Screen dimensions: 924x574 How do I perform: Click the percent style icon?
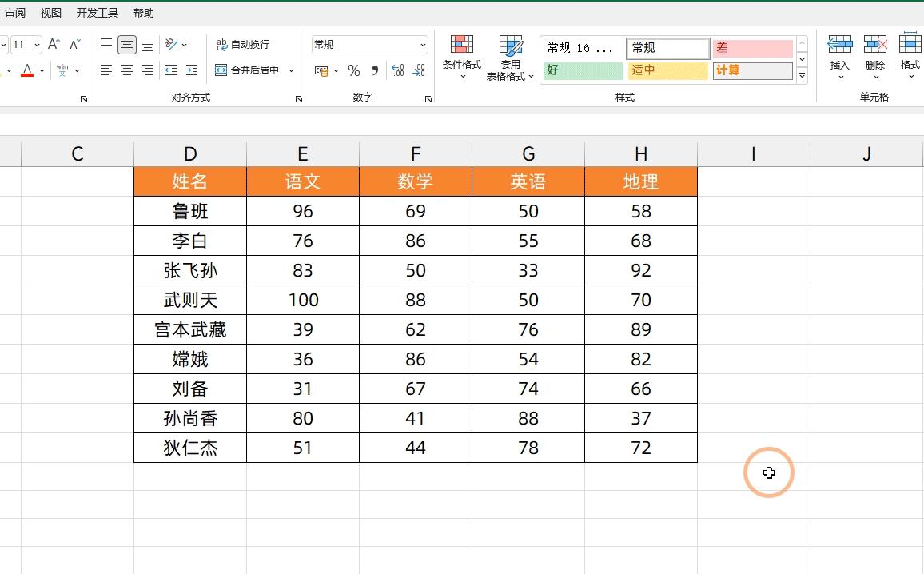point(353,70)
